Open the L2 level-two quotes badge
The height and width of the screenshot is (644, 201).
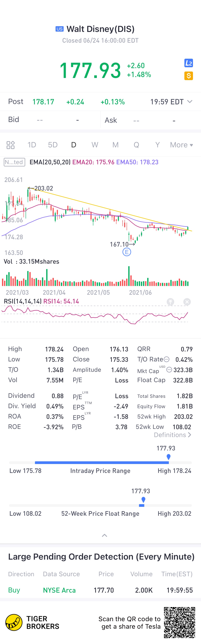tap(188, 63)
